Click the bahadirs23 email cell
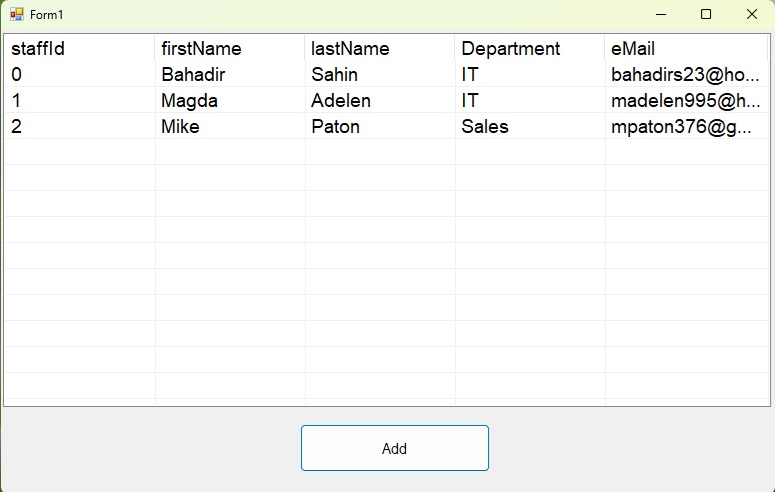Screen dimensions: 775x492 685,75
